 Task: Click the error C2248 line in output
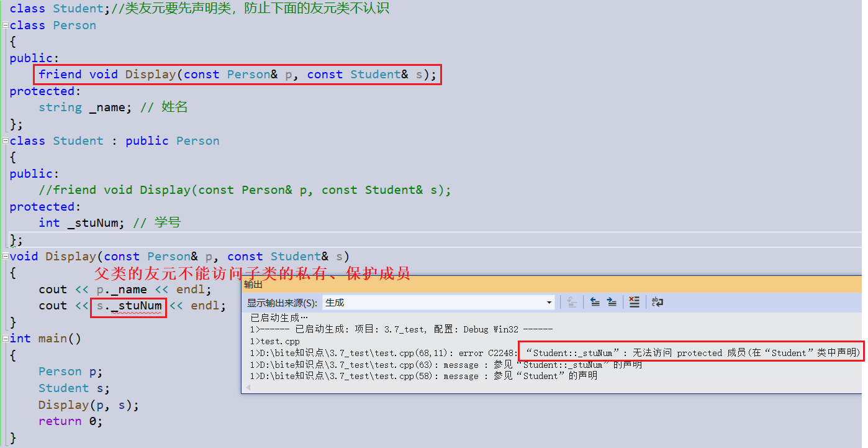(x=556, y=353)
